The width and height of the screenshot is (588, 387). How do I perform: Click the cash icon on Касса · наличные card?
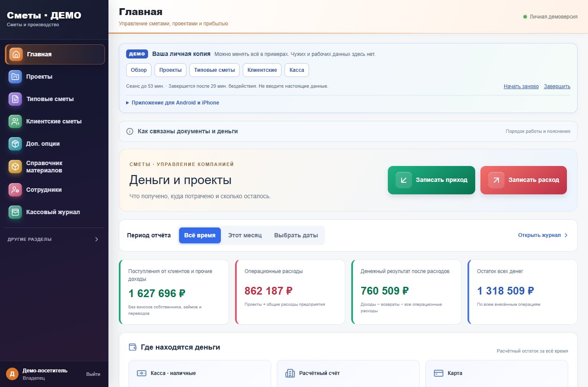tap(142, 373)
